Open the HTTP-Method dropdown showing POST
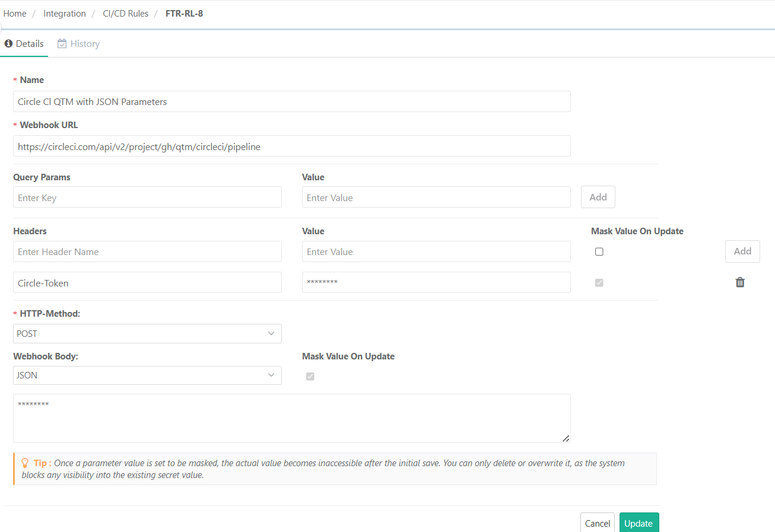The image size is (775, 532). click(147, 333)
